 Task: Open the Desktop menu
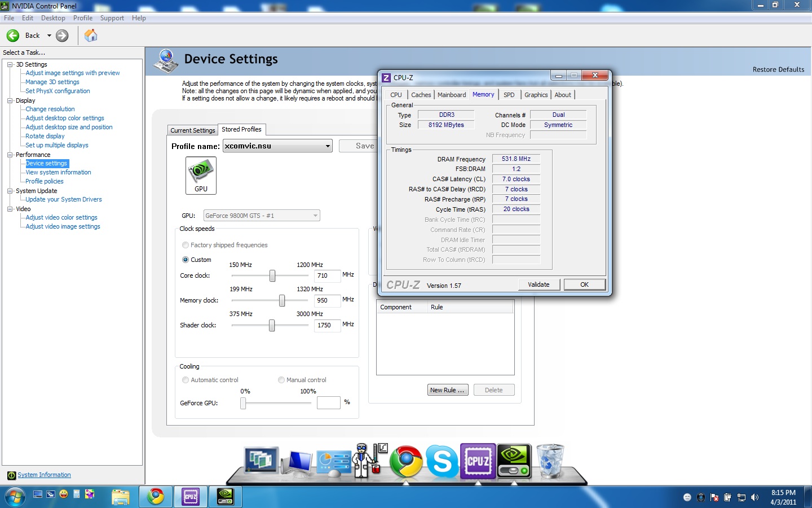coord(53,18)
